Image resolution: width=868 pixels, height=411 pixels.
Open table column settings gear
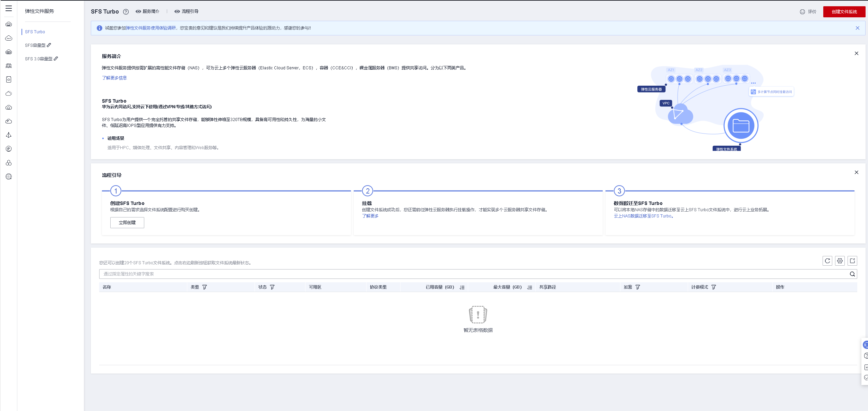tap(840, 261)
